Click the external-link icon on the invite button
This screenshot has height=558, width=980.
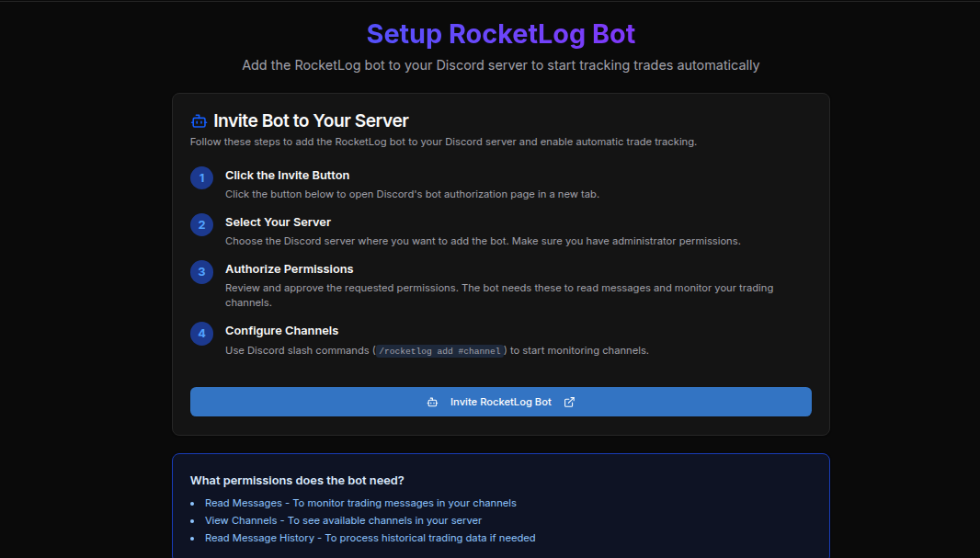569,402
